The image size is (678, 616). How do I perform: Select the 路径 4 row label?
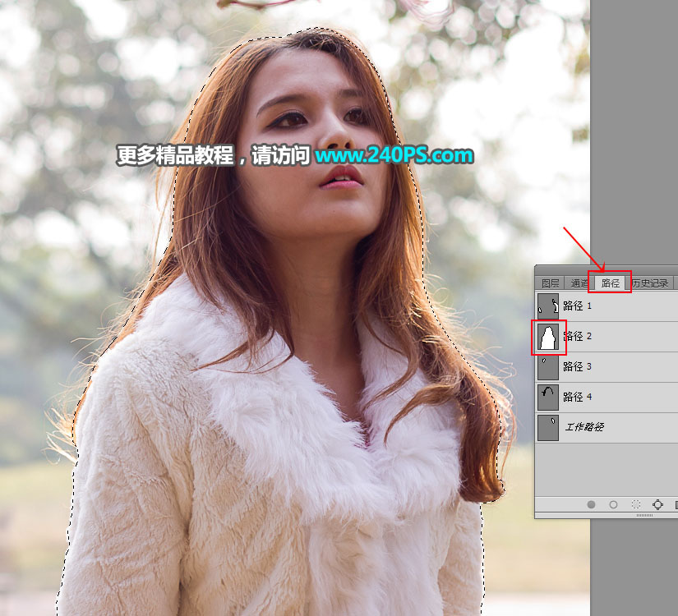[x=577, y=397]
